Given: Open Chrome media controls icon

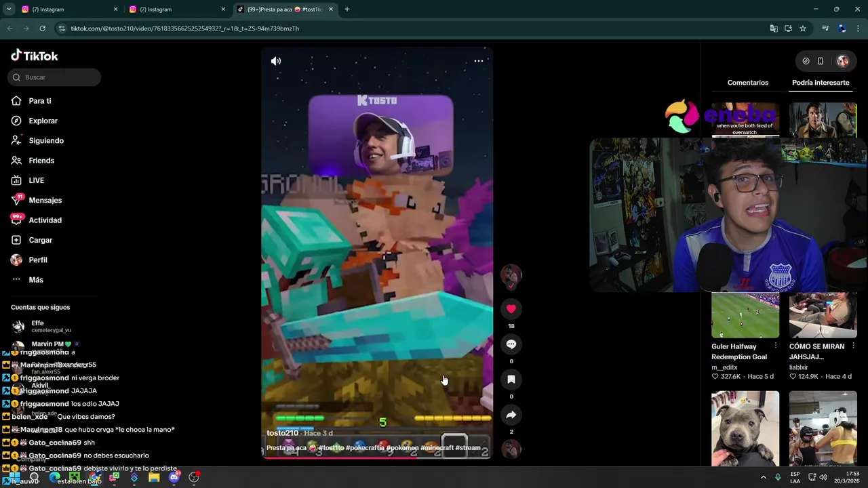Looking at the screenshot, I should (825, 28).
